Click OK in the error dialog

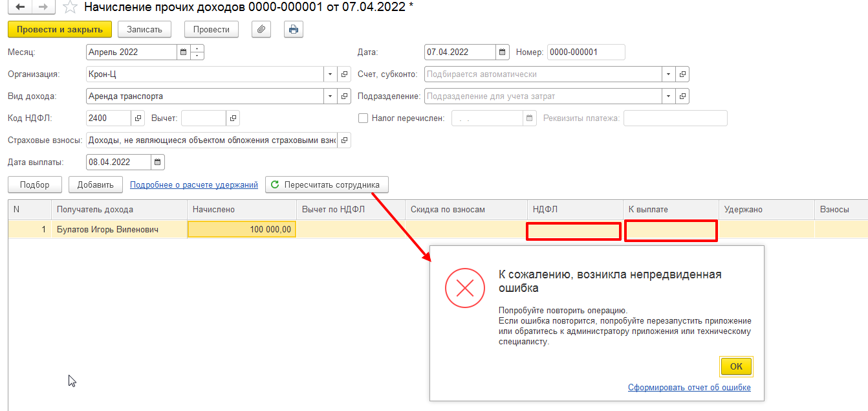click(736, 366)
